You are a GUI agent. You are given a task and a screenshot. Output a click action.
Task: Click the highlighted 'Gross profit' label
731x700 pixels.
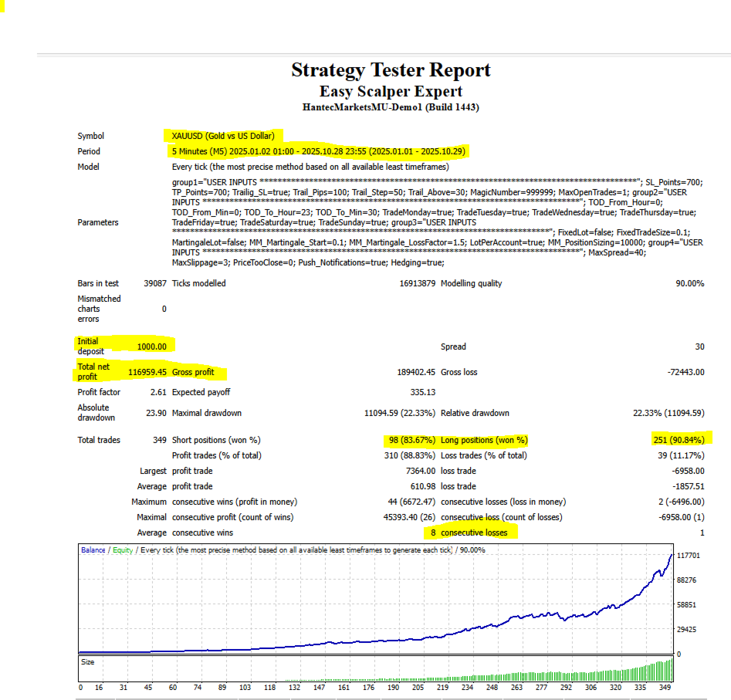pyautogui.click(x=193, y=372)
